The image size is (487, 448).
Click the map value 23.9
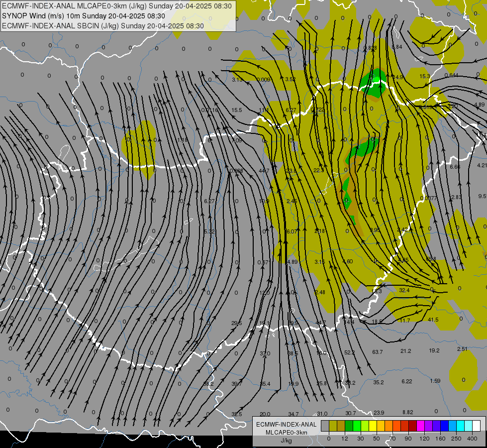(x=379, y=413)
